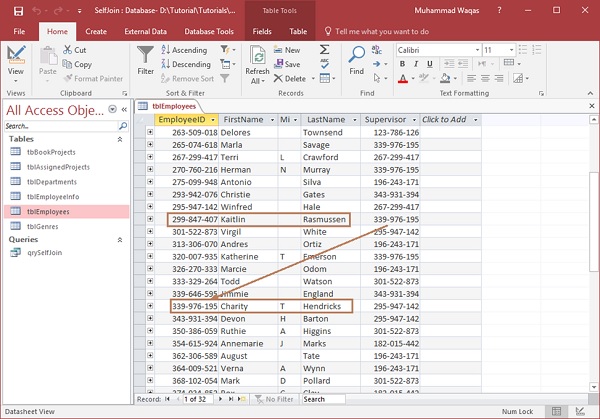600x419 pixels.
Task: Toggle Bold text formatting
Action: click(402, 64)
